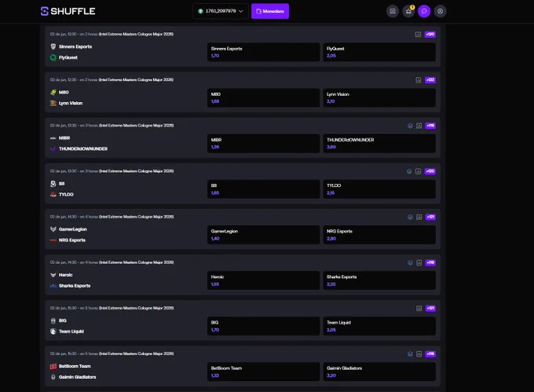Choose BetBoom Team odds button
The width and height of the screenshot is (534, 392).
(x=264, y=372)
